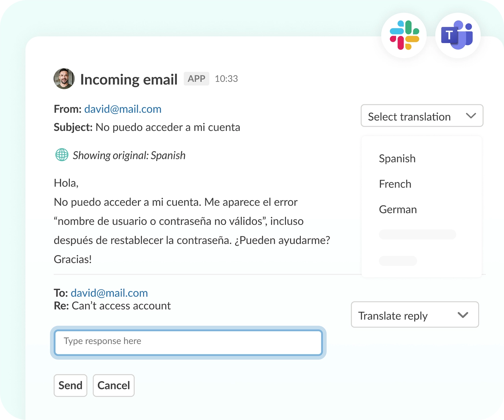Click the Microsoft Teams logo icon

click(458, 35)
